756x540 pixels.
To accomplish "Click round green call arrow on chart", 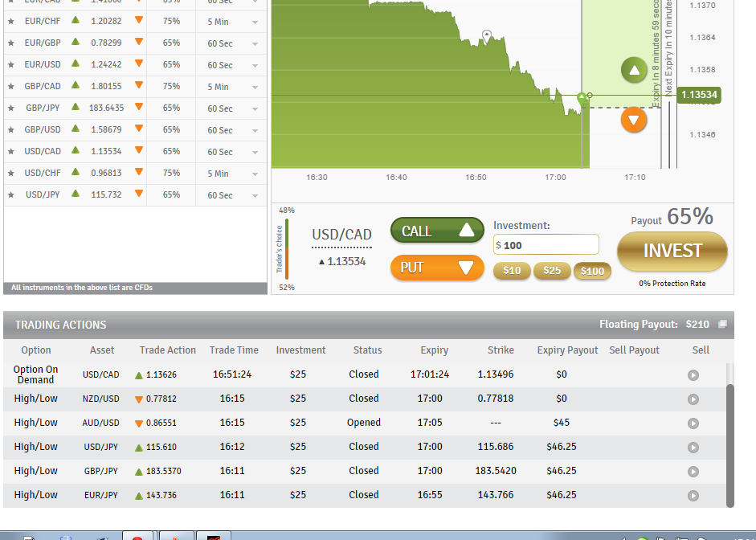I will tap(634, 71).
